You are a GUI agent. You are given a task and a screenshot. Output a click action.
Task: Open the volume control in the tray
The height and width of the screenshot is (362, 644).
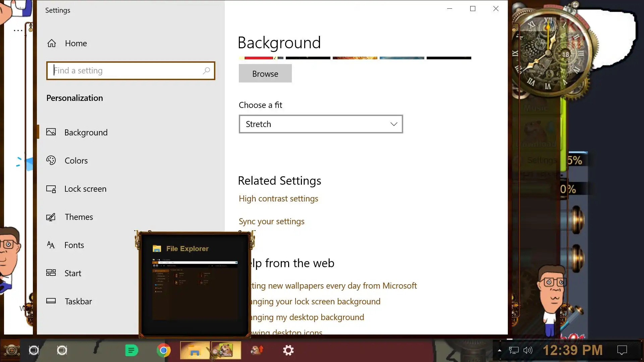click(x=528, y=350)
